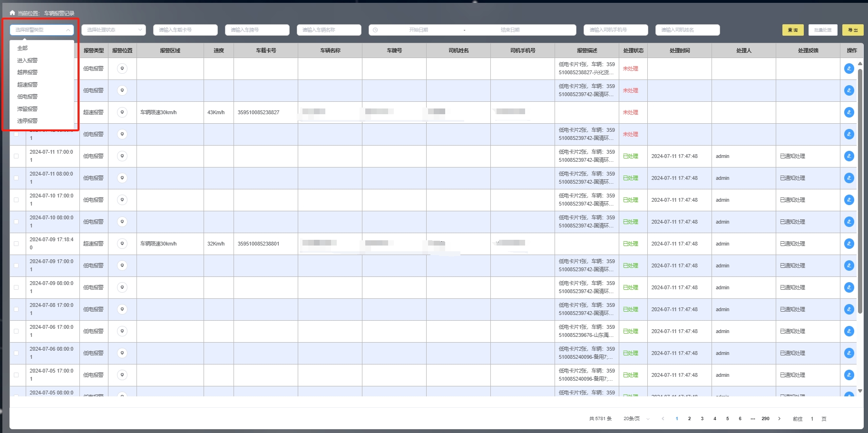Select 超速报警 from the dropdown list
The width and height of the screenshot is (868, 433).
[x=28, y=85]
